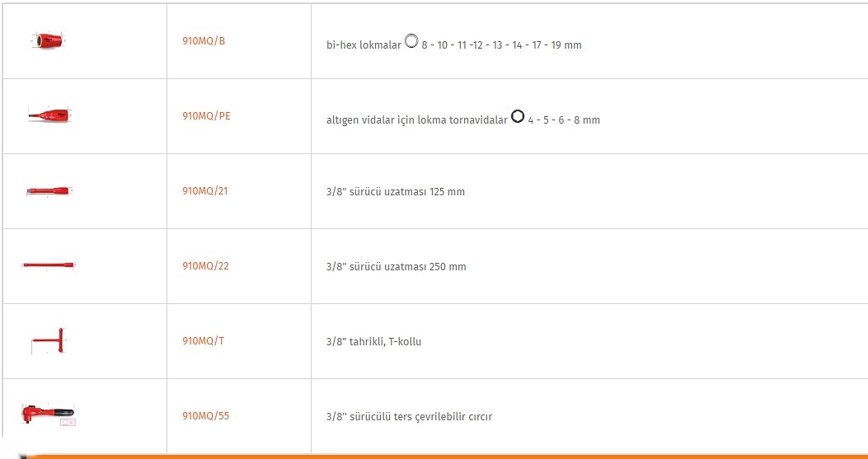Click the bi-hex ring symbol icon
Screen dimensions: 868x459
tap(411, 40)
